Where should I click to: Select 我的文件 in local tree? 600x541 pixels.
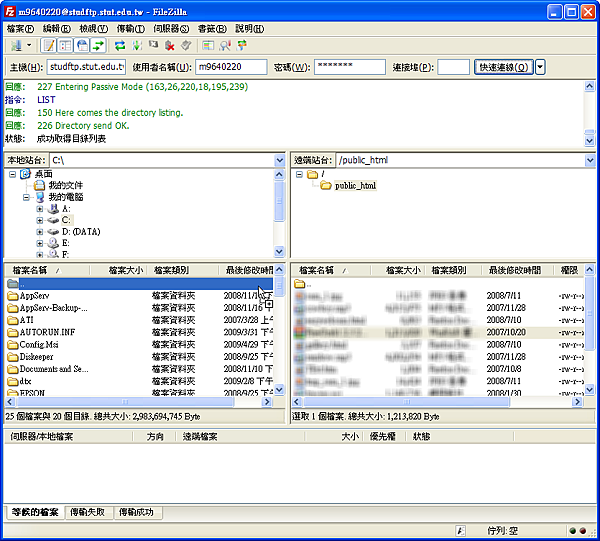pyautogui.click(x=65, y=186)
